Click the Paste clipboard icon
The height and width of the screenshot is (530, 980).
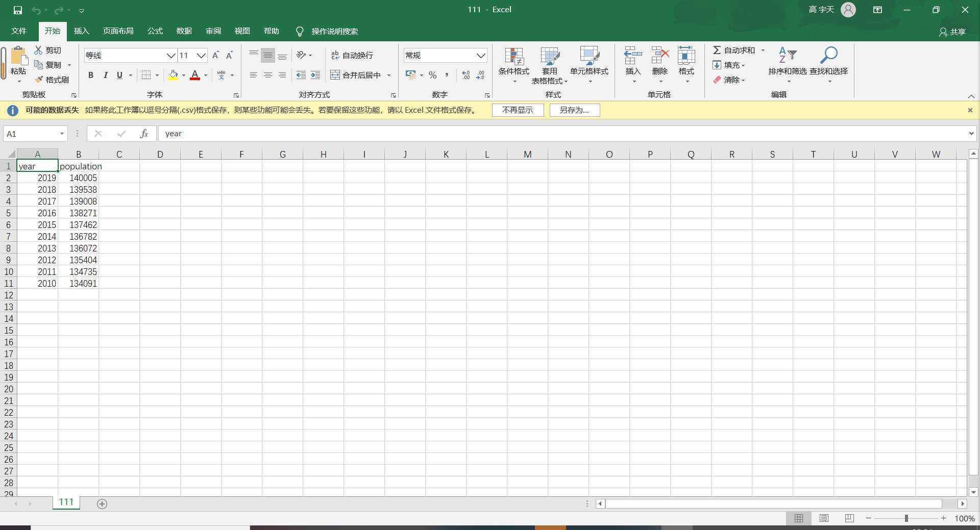(x=19, y=57)
